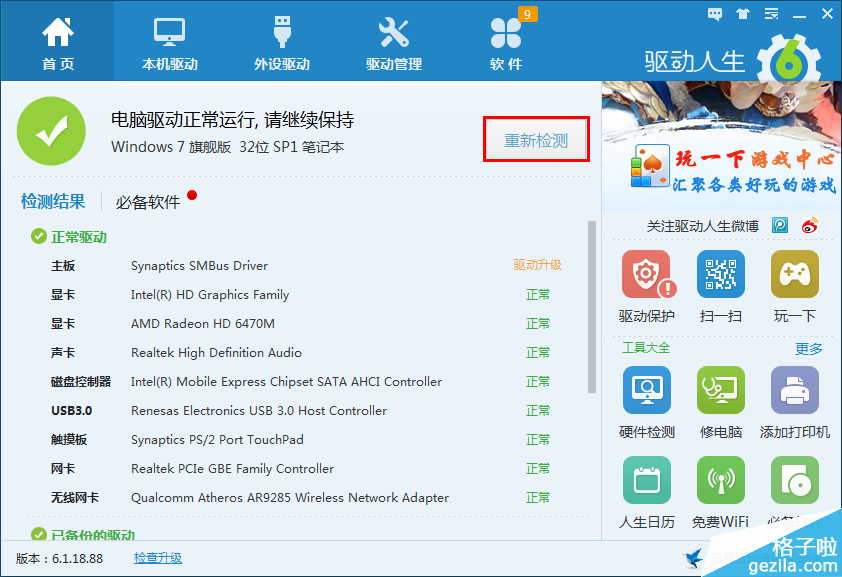Expand the 已备份的驱动 section
Screen dimensions: 842x577
(x=82, y=535)
